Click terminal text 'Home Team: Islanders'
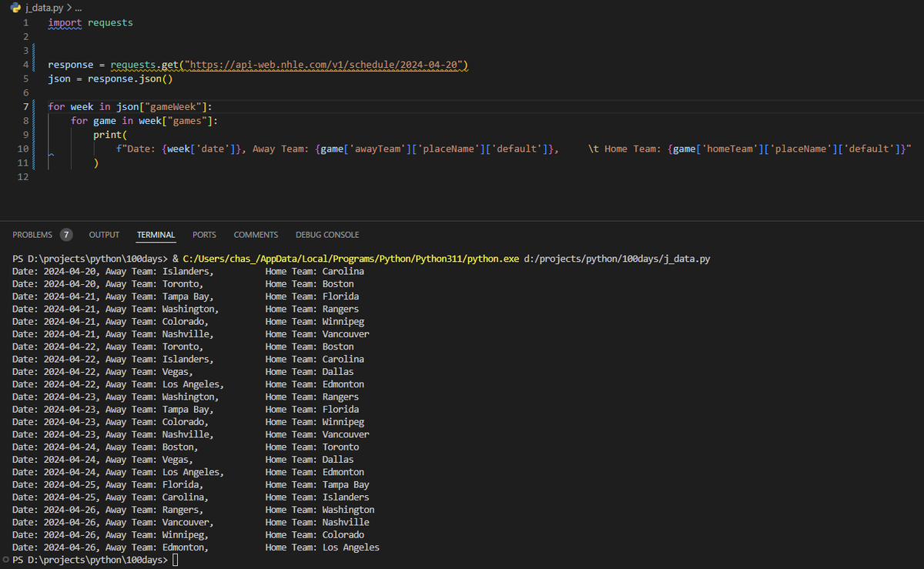Image resolution: width=924 pixels, height=569 pixels. tap(317, 497)
